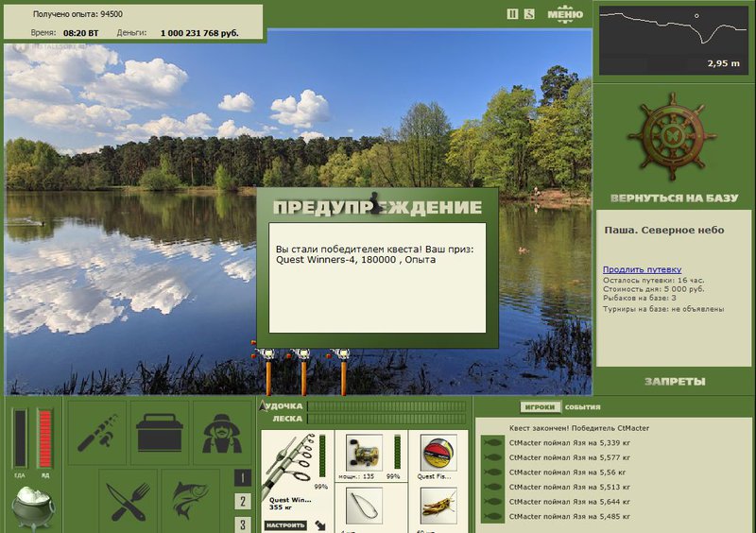Open the fishing rod tackle icon
This screenshot has height=533, width=756.
97,433
